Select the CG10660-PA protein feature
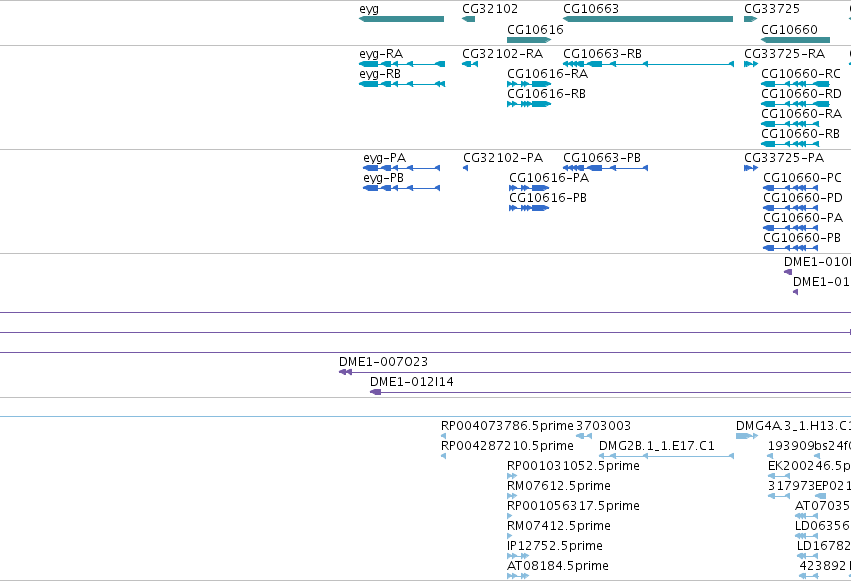 tap(791, 228)
